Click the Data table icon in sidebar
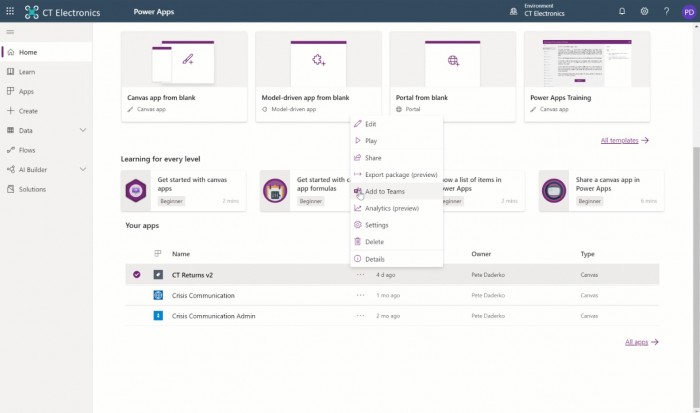The height and width of the screenshot is (413, 700). [x=11, y=130]
